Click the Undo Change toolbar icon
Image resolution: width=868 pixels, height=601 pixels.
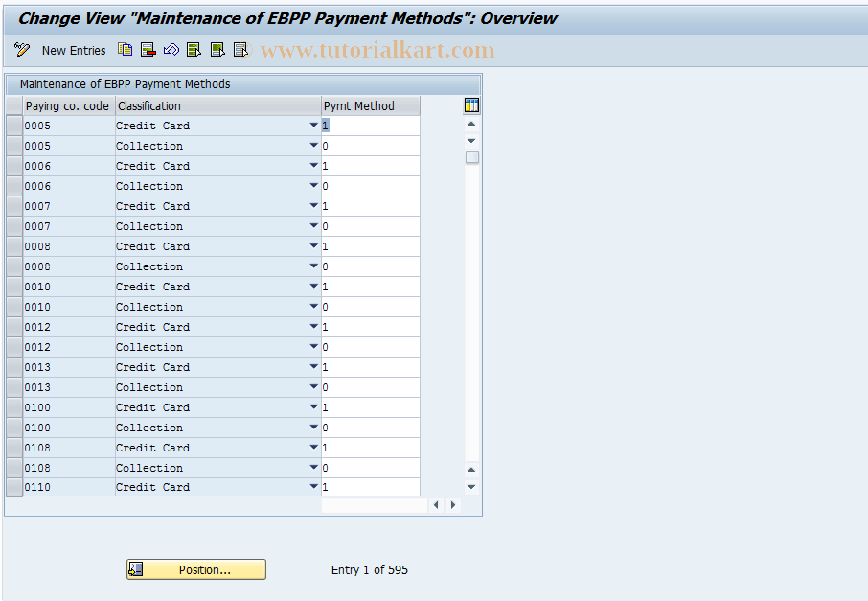point(171,50)
